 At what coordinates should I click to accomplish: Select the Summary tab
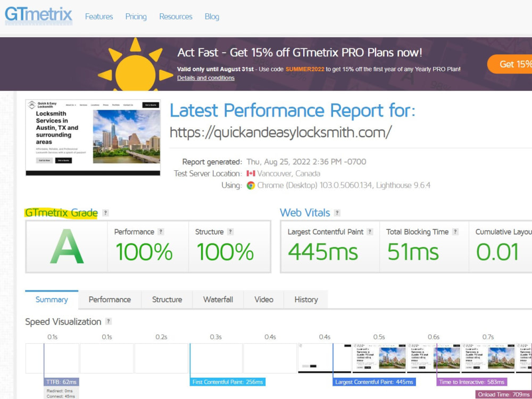(52, 300)
